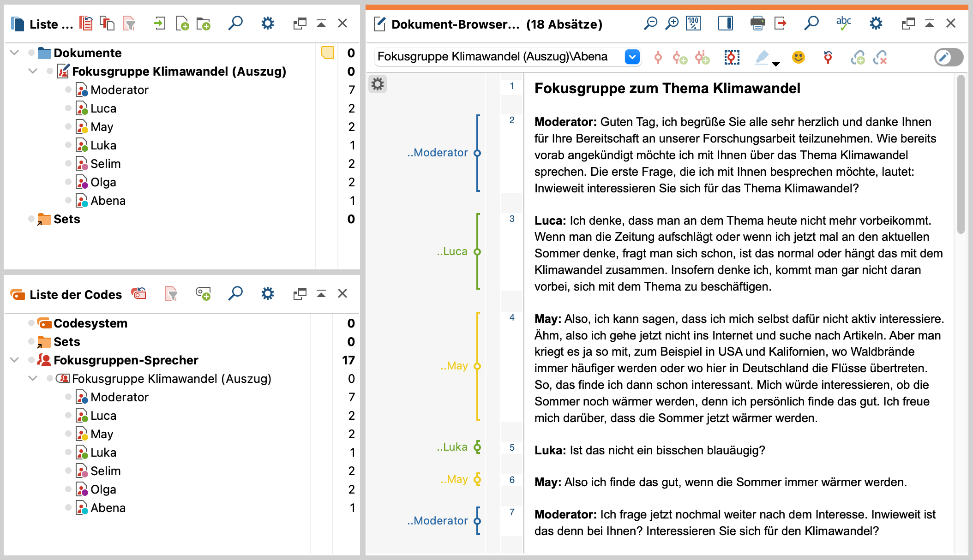Open search in the Liste der Codes panel
Viewport: 973px width, 560px height.
pyautogui.click(x=235, y=293)
